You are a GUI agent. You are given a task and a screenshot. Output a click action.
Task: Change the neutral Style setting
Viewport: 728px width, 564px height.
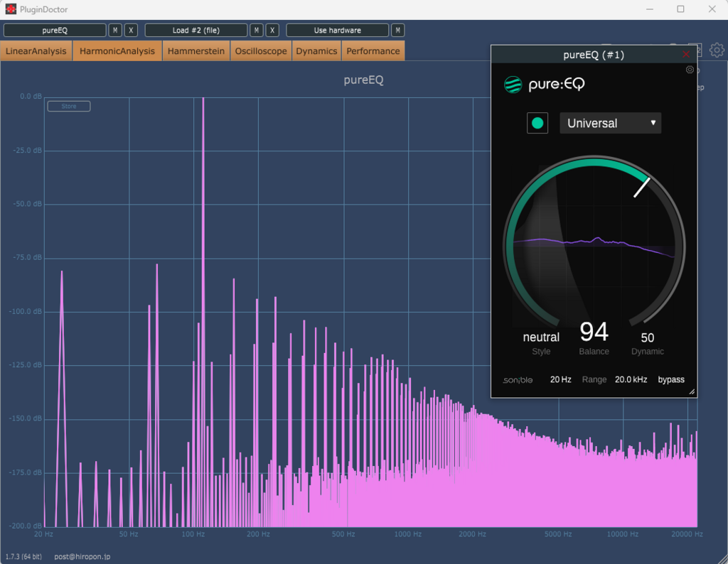tap(541, 337)
